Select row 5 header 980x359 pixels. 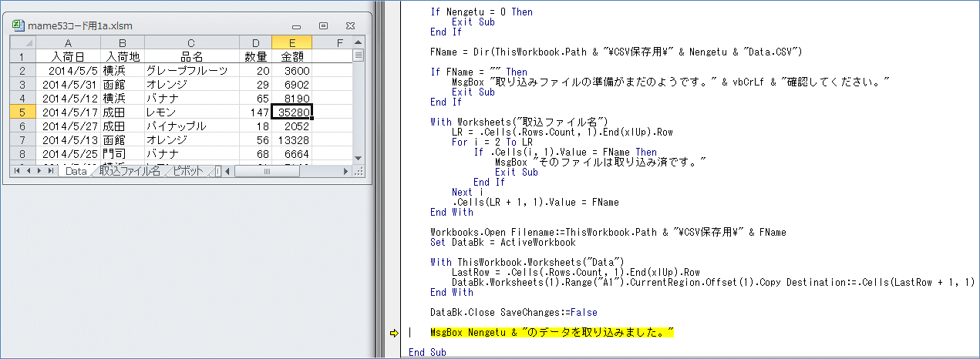pyautogui.click(x=22, y=112)
